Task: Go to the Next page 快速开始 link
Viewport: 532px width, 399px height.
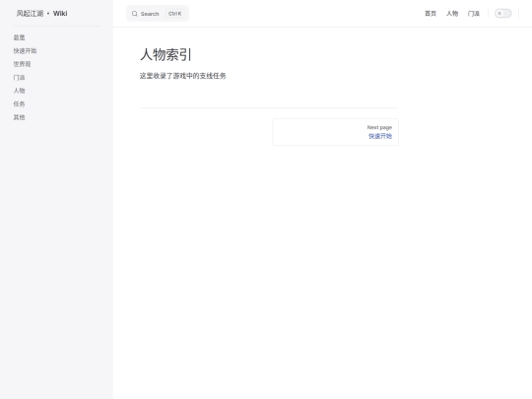Action: pyautogui.click(x=336, y=132)
